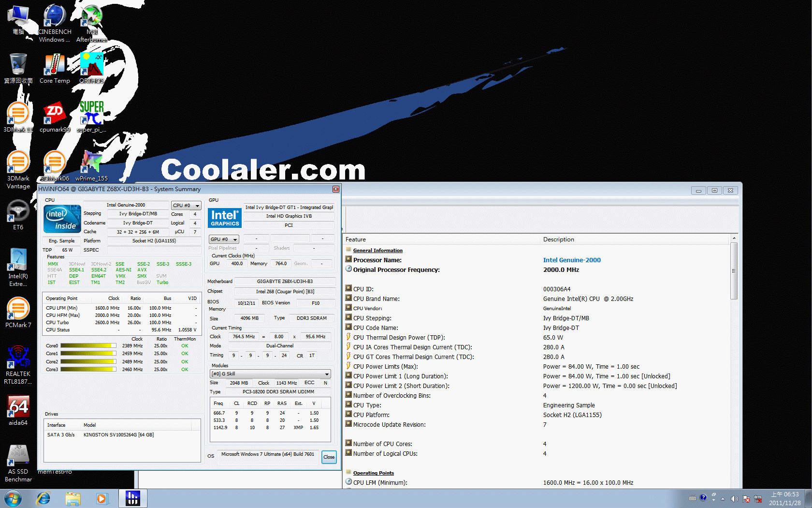Click the General Information section heading
Image resolution: width=812 pixels, height=508 pixels.
click(x=377, y=251)
